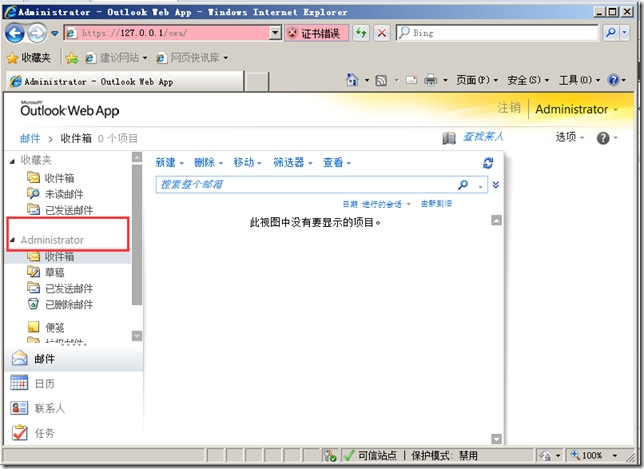Viewport: 644px width, 469px height.
Task: Collapse the 收藏夹 favorites tree
Action: (12, 161)
